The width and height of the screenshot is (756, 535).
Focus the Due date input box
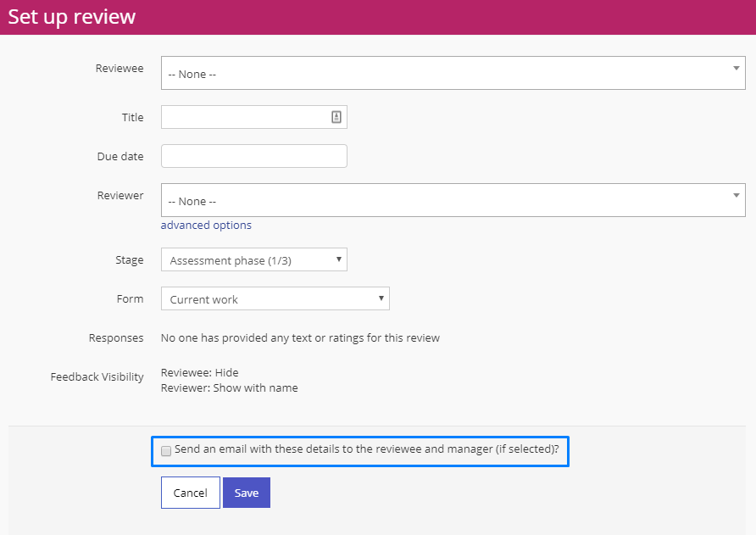click(x=254, y=156)
